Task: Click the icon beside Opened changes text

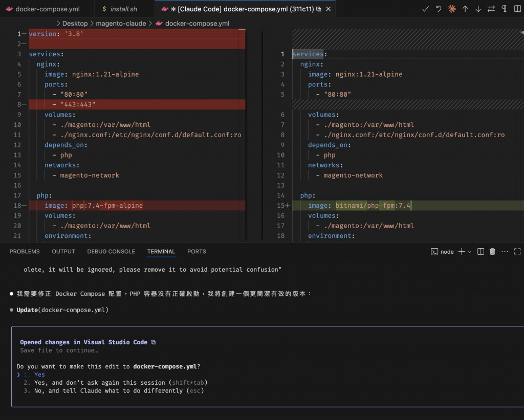Action: pyautogui.click(x=154, y=342)
